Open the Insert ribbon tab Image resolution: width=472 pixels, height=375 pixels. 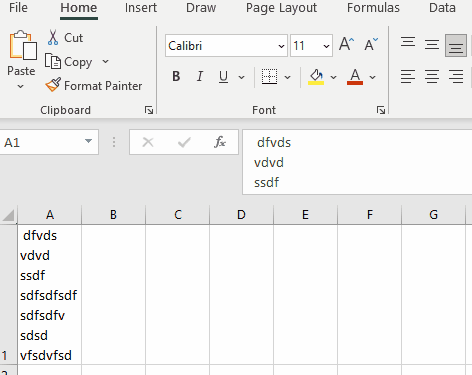(x=141, y=8)
